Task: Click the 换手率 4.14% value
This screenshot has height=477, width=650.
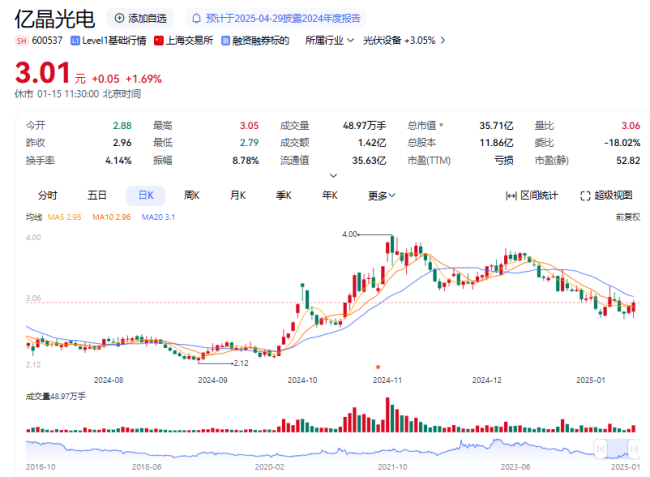Action: [x=118, y=160]
